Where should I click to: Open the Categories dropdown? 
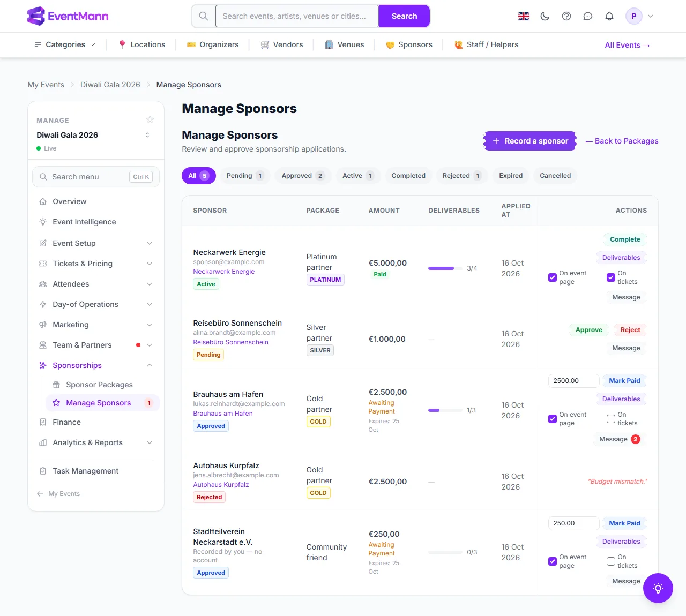pyautogui.click(x=65, y=44)
